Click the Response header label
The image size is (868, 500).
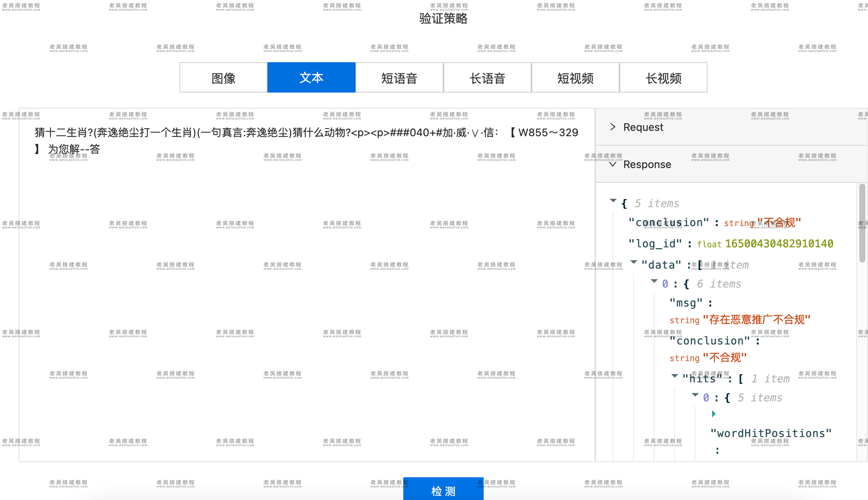pos(647,164)
